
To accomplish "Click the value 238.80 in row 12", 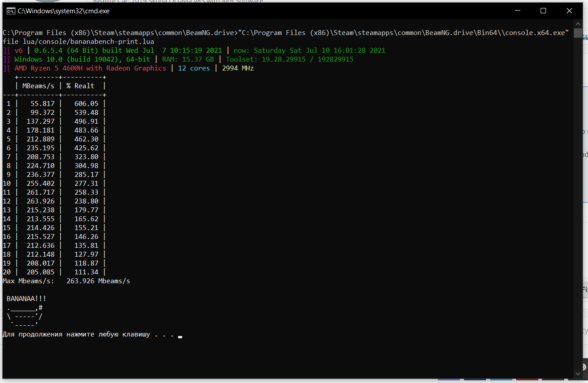I will [86, 201].
